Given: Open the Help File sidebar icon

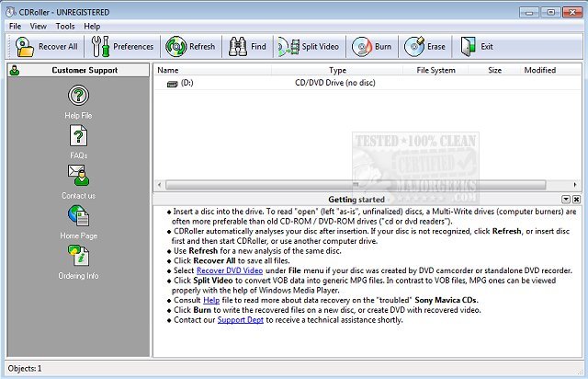Looking at the screenshot, I should pos(78,95).
